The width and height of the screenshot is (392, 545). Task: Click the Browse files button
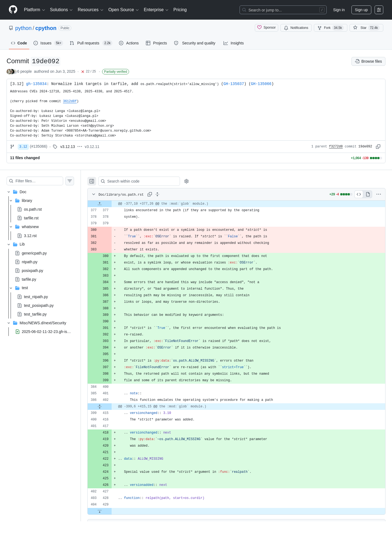coord(368,61)
